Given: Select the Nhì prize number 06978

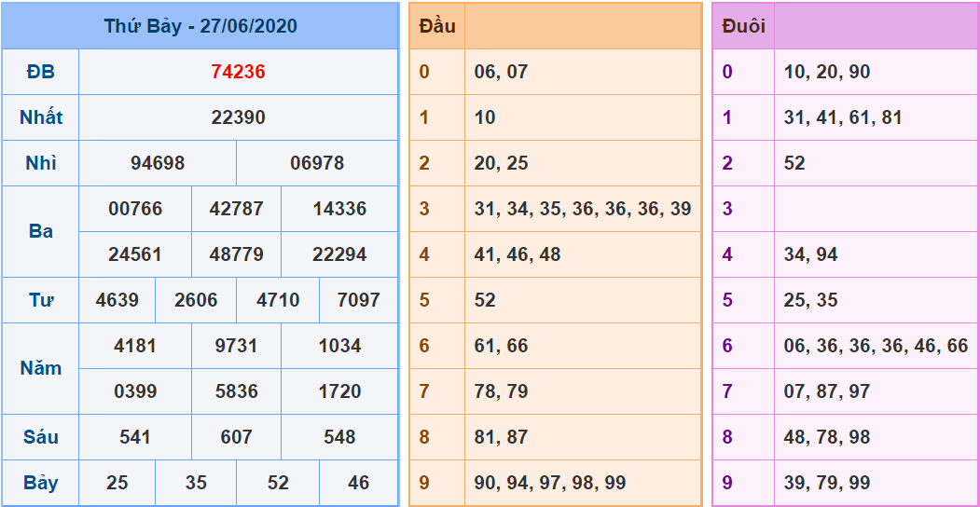Looking at the screenshot, I should tap(317, 163).
